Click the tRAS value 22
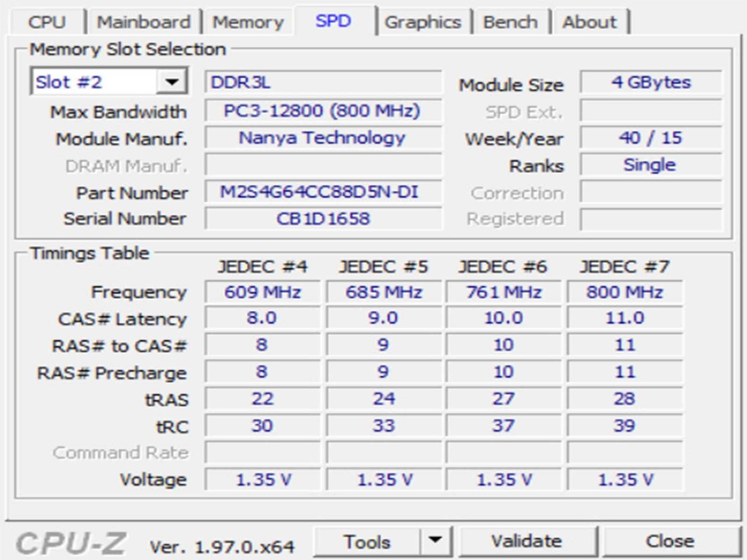Viewport: 747px width, 560px height. pyautogui.click(x=262, y=399)
